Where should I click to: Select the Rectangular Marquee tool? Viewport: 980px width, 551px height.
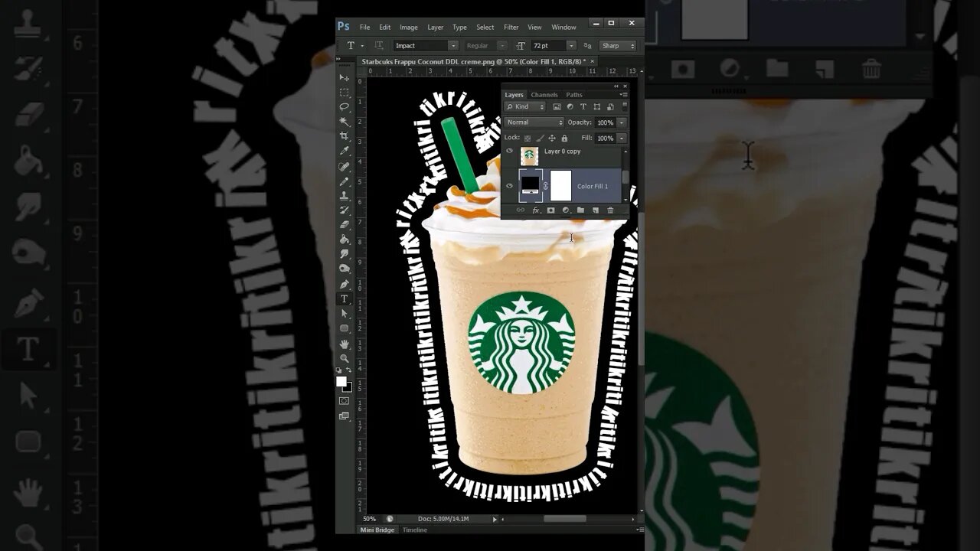[345, 93]
